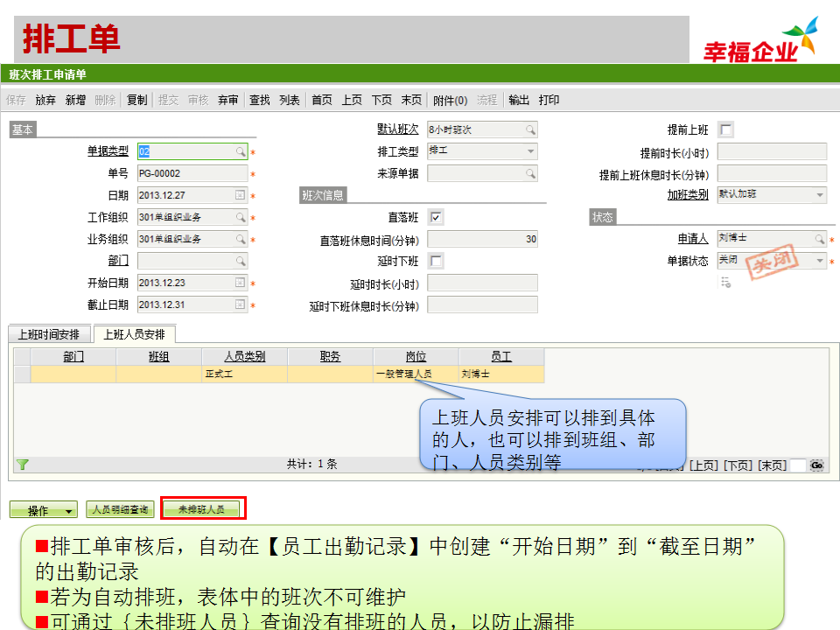Tick the 延时下班 checkbox
Viewport: 840px width, 630px height.
(436, 261)
